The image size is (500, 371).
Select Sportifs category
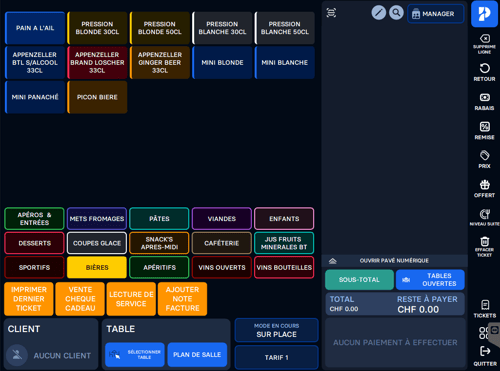(34, 267)
